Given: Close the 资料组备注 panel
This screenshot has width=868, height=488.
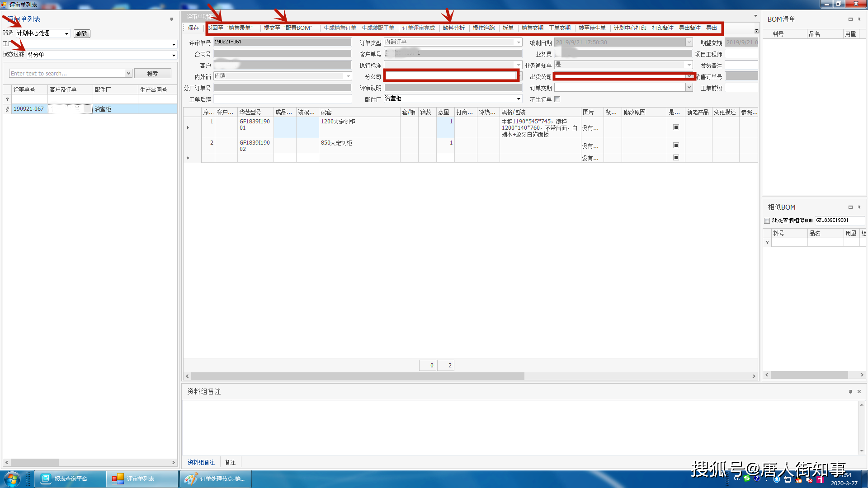Looking at the screenshot, I should (859, 392).
